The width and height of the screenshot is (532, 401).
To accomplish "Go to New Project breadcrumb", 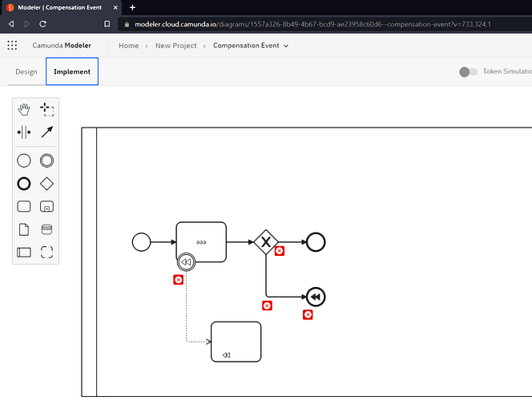I will click(175, 46).
